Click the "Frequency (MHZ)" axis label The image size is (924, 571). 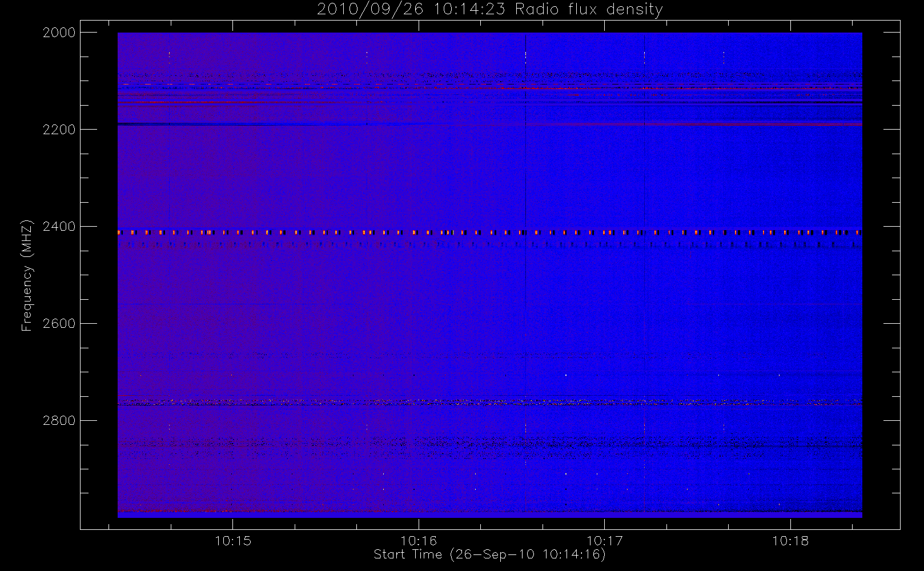[x=27, y=275]
